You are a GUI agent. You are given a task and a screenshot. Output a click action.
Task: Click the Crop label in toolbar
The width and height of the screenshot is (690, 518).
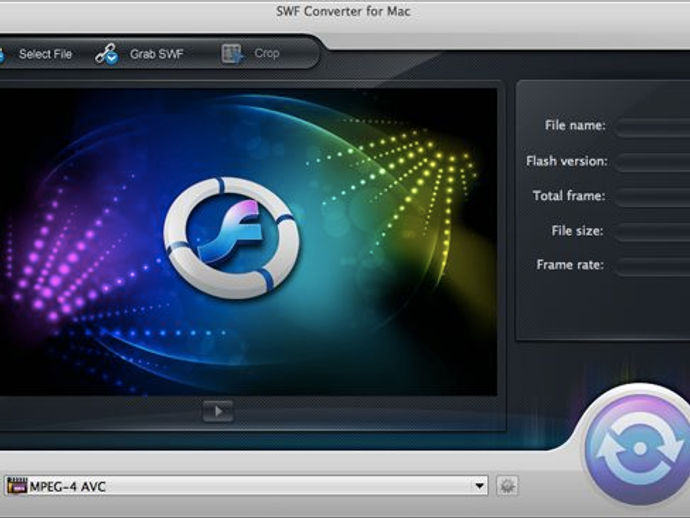(x=267, y=53)
